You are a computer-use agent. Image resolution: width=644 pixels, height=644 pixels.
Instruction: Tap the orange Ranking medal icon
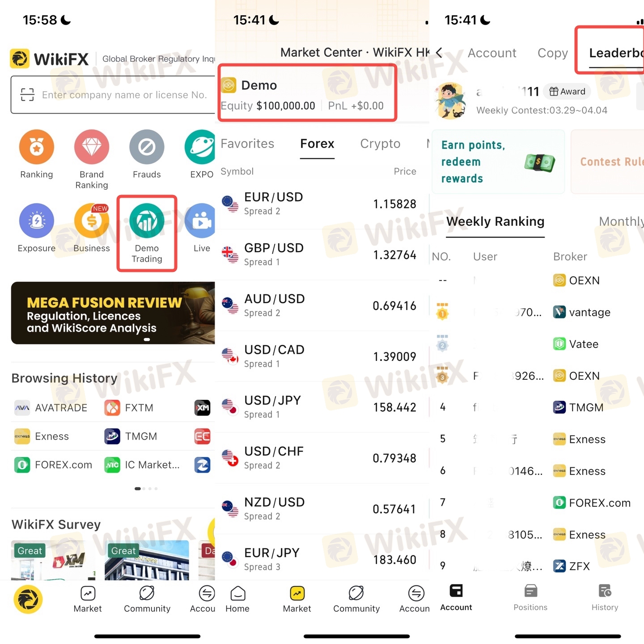tap(37, 147)
